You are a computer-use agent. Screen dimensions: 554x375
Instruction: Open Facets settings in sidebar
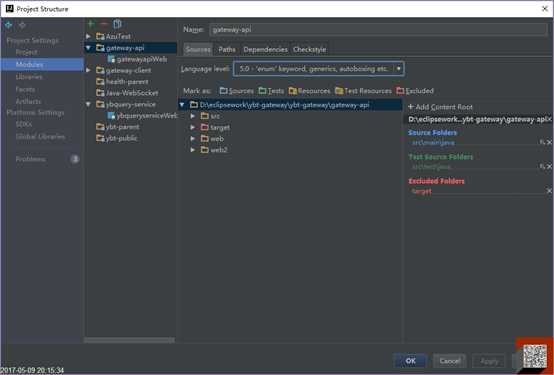[25, 89]
